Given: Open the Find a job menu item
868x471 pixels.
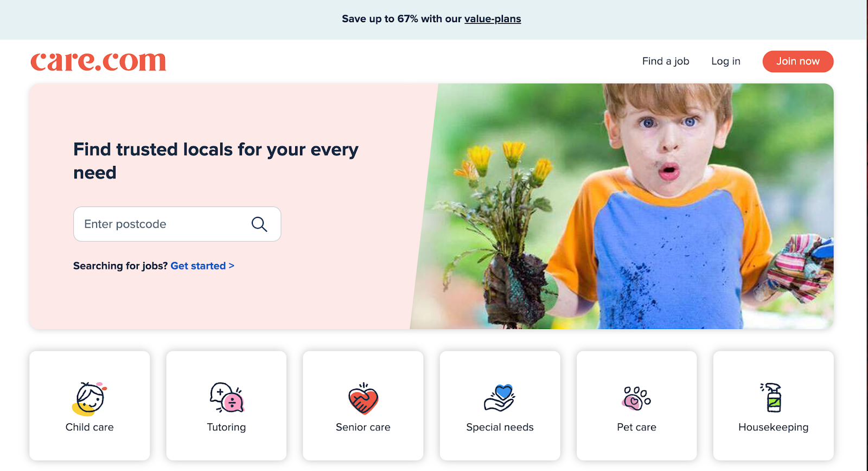Looking at the screenshot, I should click(x=666, y=61).
